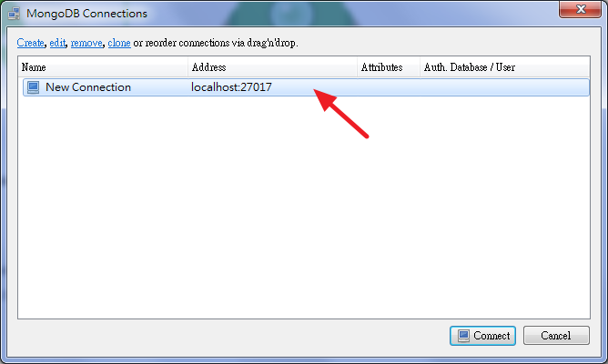Click the localhost:27017 address cell

pos(231,87)
